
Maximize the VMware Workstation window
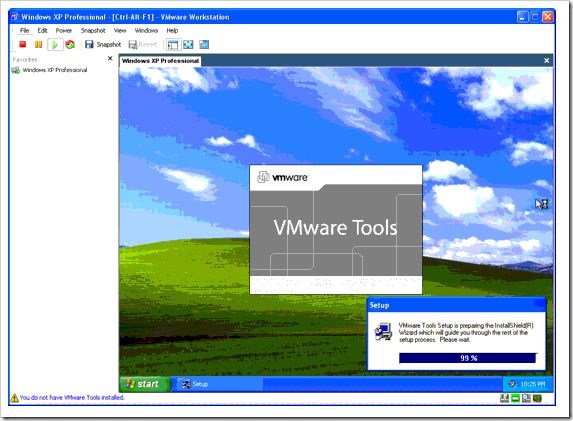point(535,17)
